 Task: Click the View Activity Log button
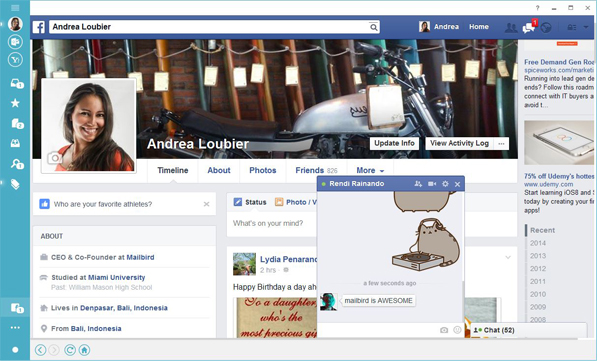tap(459, 143)
